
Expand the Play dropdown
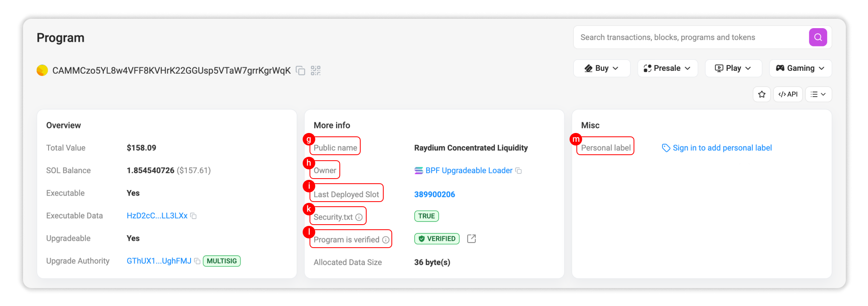coord(733,68)
